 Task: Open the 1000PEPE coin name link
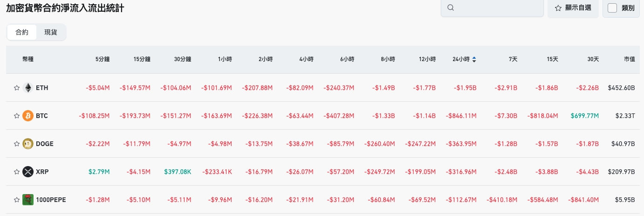click(x=51, y=200)
